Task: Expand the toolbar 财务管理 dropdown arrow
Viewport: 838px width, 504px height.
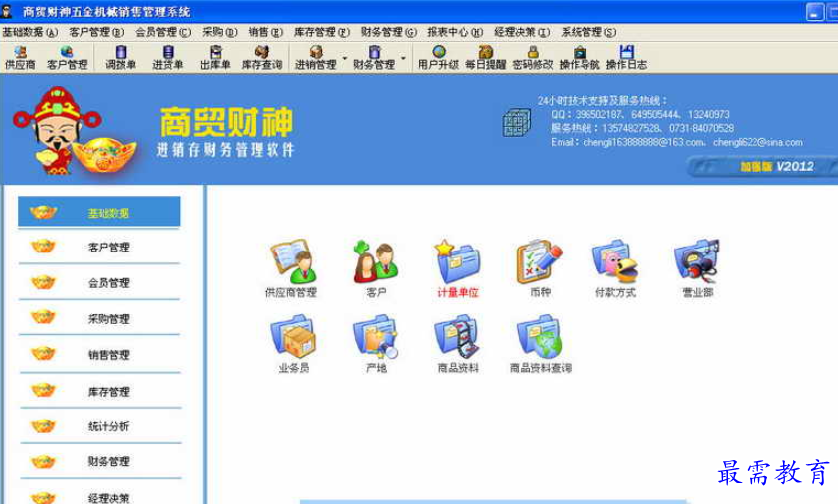Action: (x=403, y=58)
